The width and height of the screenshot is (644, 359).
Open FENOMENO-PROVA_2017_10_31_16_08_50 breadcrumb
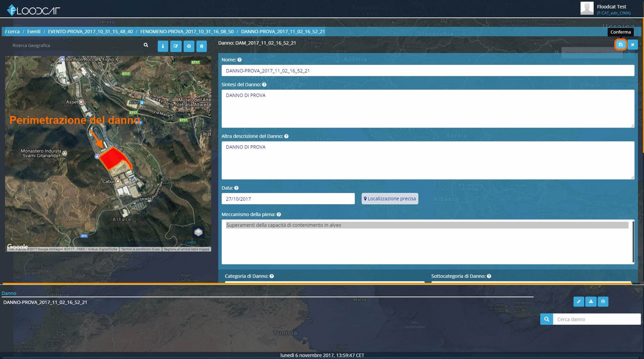(187, 32)
